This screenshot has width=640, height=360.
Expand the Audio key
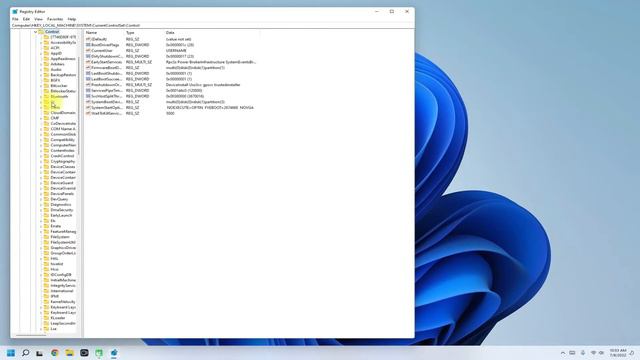(x=41, y=69)
